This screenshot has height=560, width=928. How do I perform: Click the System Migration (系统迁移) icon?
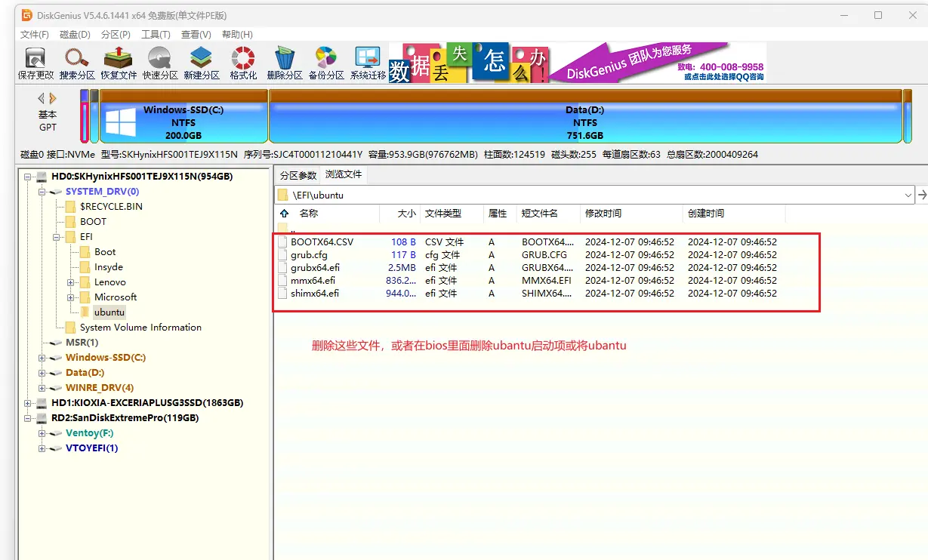(x=368, y=64)
